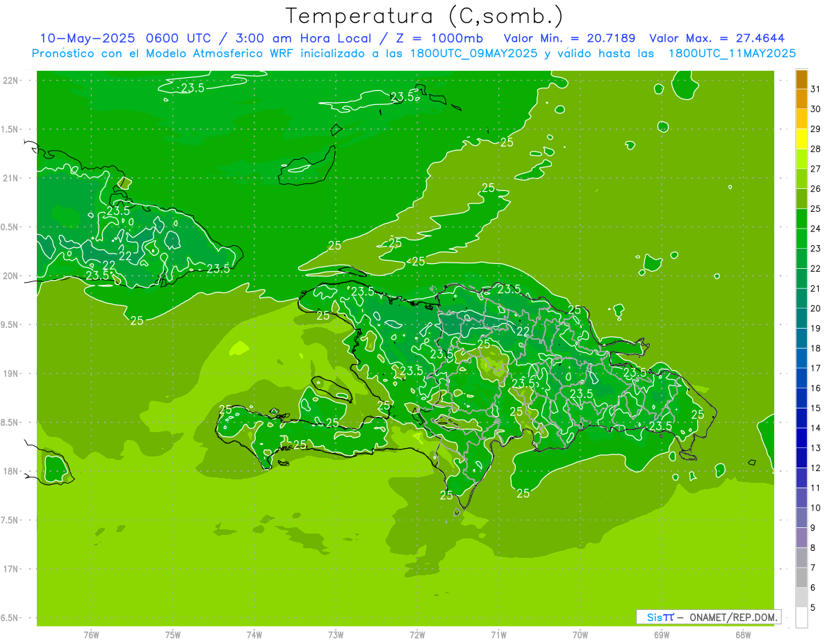Screen dimensions: 834x644
Task: Click the "18N" latitude axis label
Action: tap(11, 472)
